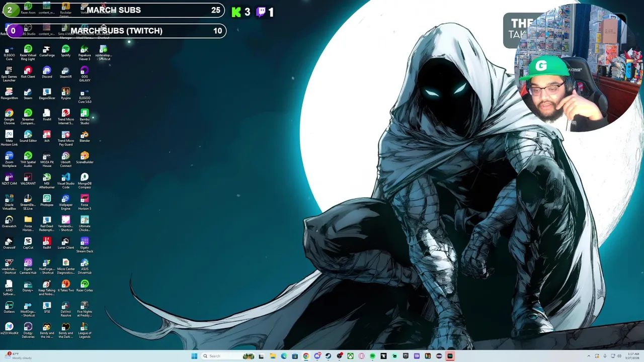Open the Zoom Workplace icon
This screenshot has width=644, height=362.
point(9,160)
